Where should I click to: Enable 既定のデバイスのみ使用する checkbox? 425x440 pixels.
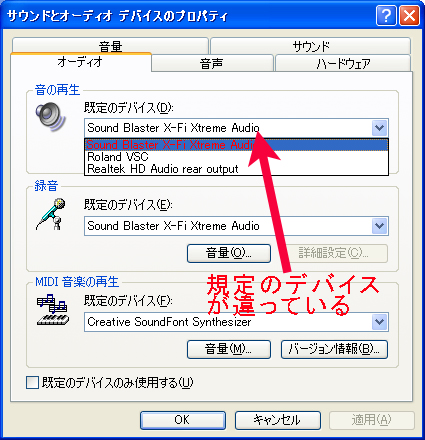[32, 382]
